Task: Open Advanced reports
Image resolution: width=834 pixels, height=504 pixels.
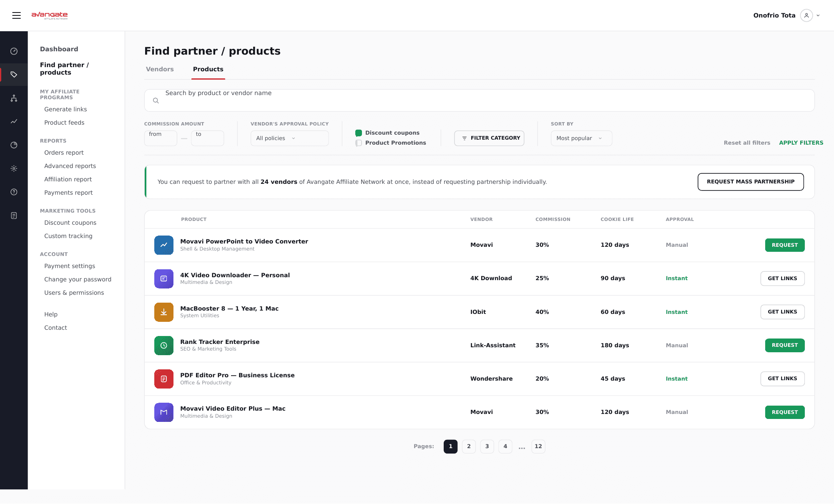Action: pyautogui.click(x=70, y=166)
